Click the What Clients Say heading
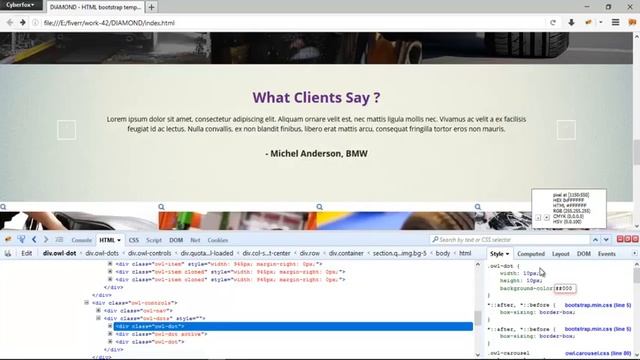The width and height of the screenshot is (640, 360). click(x=316, y=98)
